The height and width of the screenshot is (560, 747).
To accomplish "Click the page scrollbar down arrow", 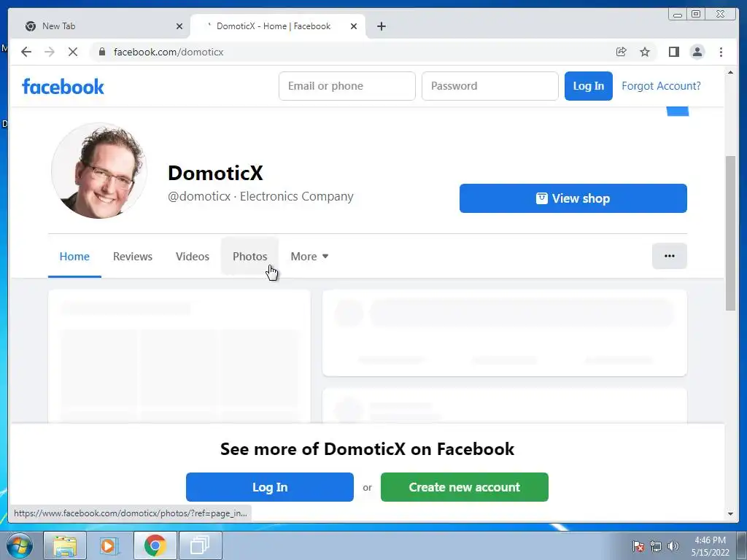I will click(730, 513).
